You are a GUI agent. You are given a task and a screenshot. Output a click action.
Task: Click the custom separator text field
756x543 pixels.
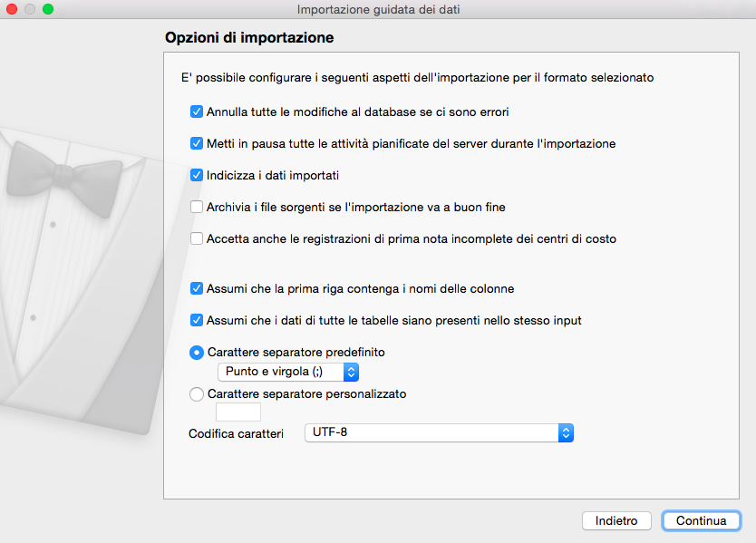click(x=238, y=412)
